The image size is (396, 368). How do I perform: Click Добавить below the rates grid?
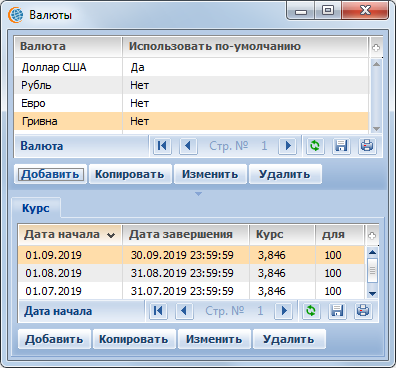pyautogui.click(x=54, y=339)
